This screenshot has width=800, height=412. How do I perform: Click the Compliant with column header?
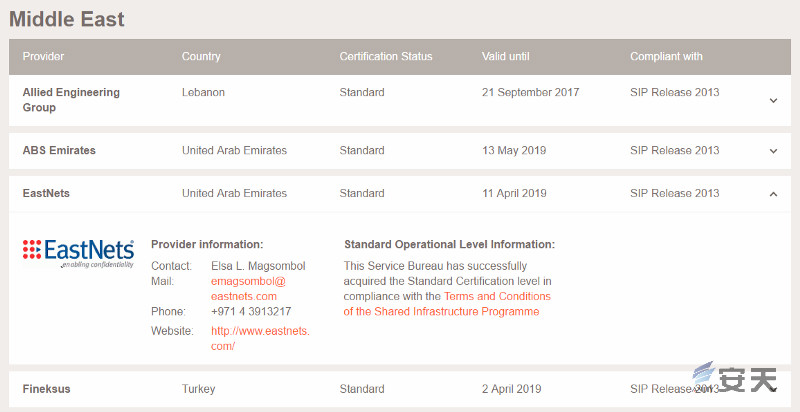(x=666, y=57)
